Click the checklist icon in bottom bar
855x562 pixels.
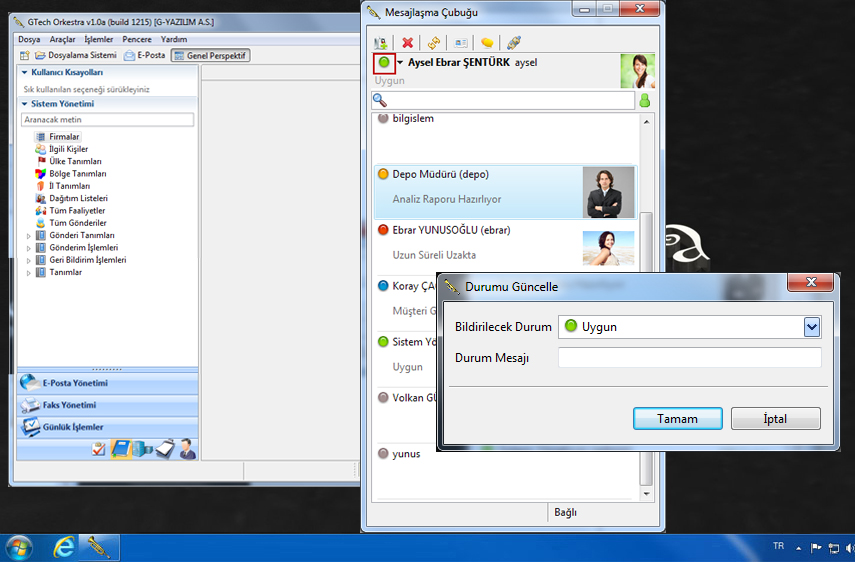click(x=98, y=450)
